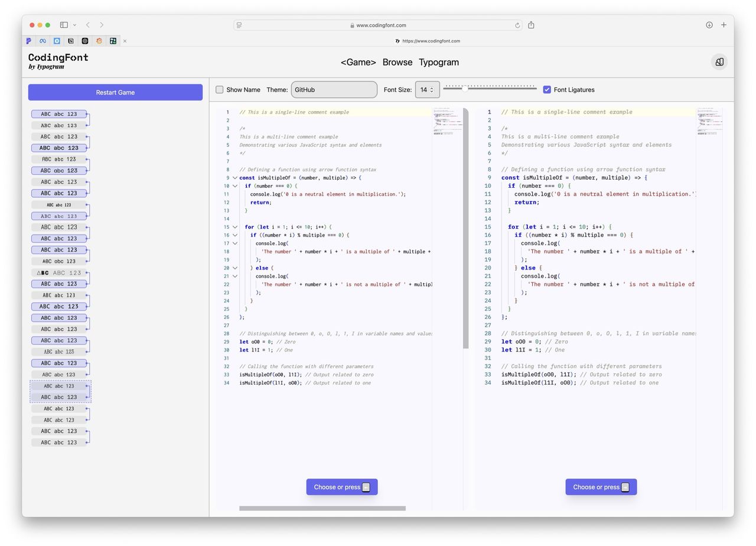Reload page using the refresh icon
Viewport: 756px width, 546px height.
517,25
